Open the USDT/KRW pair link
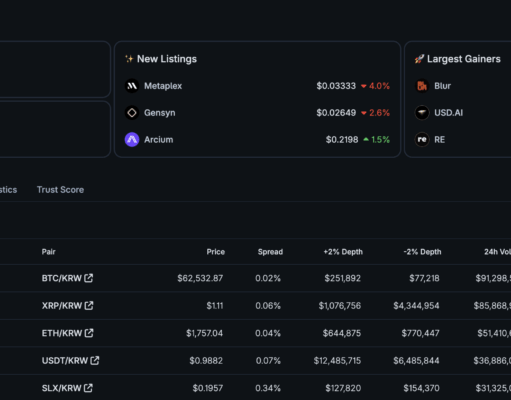Viewport: 511px width, 400px height. (x=65, y=361)
